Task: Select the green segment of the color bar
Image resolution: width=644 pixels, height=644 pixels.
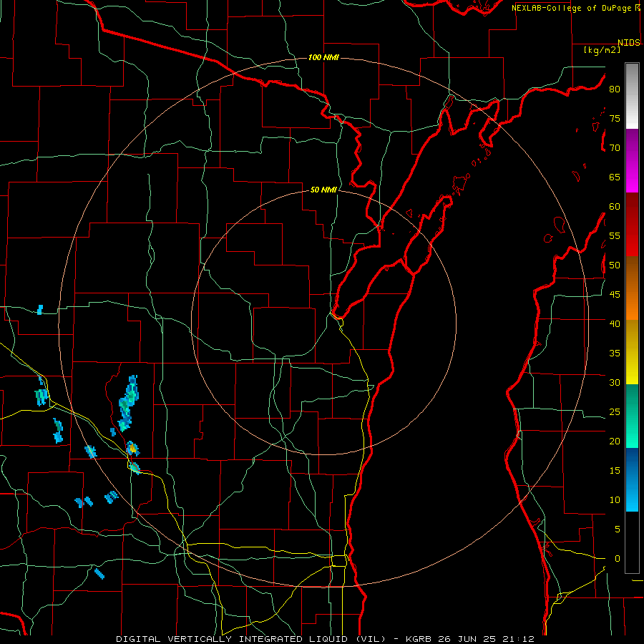Action: click(x=632, y=416)
